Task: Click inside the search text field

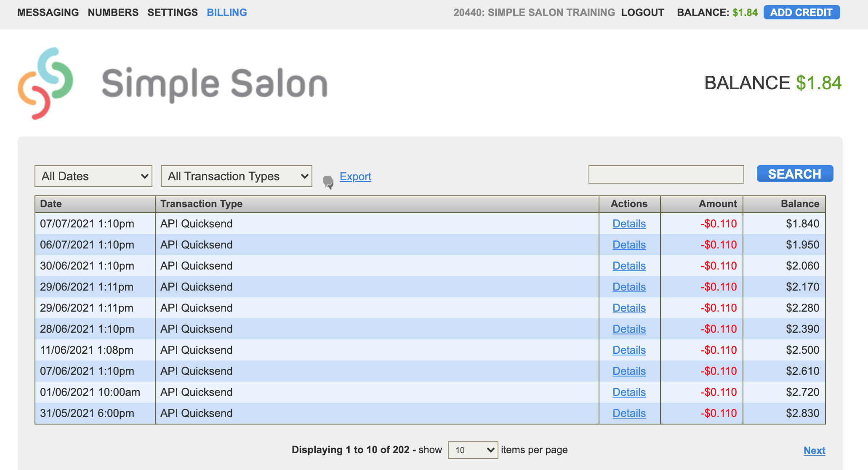Action: tap(666, 174)
